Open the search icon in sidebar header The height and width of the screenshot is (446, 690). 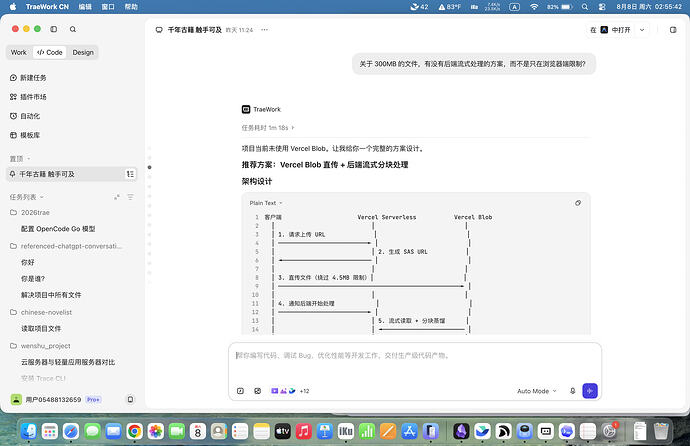coord(73,29)
